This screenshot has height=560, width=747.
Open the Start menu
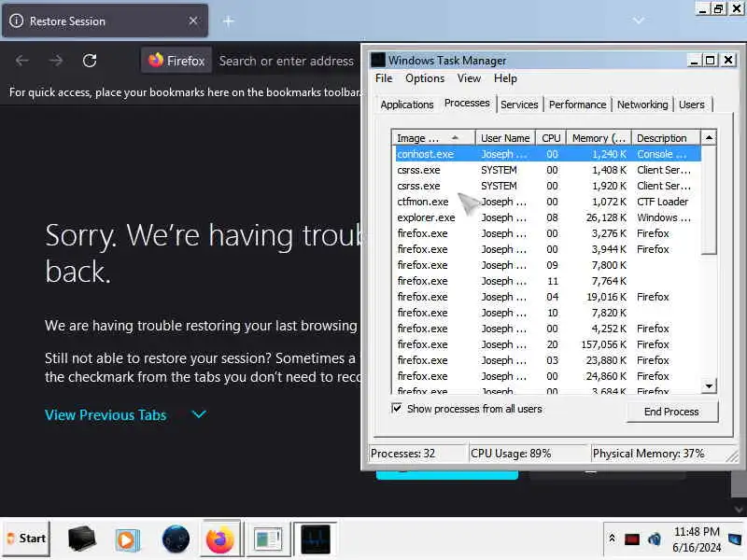(26, 539)
